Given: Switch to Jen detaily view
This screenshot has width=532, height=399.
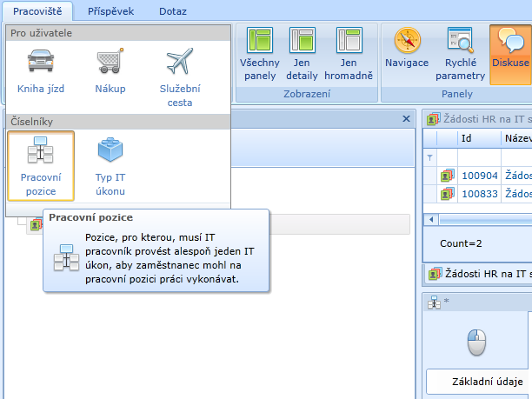Looking at the screenshot, I should pyautogui.click(x=302, y=53).
